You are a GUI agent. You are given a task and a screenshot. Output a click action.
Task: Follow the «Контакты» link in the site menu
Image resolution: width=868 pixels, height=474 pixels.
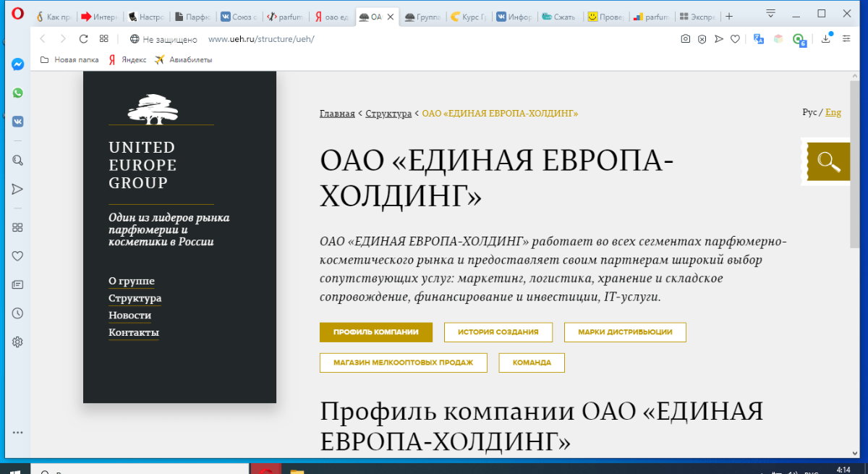pos(133,332)
